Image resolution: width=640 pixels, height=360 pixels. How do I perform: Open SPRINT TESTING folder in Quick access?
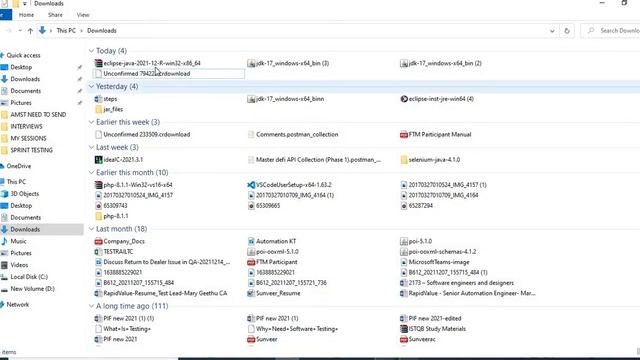point(31,150)
